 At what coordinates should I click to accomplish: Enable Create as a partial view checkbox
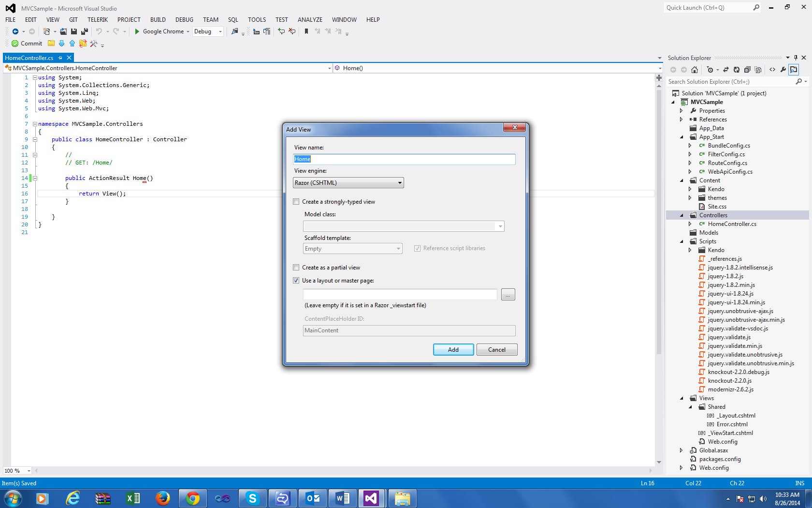[296, 268]
